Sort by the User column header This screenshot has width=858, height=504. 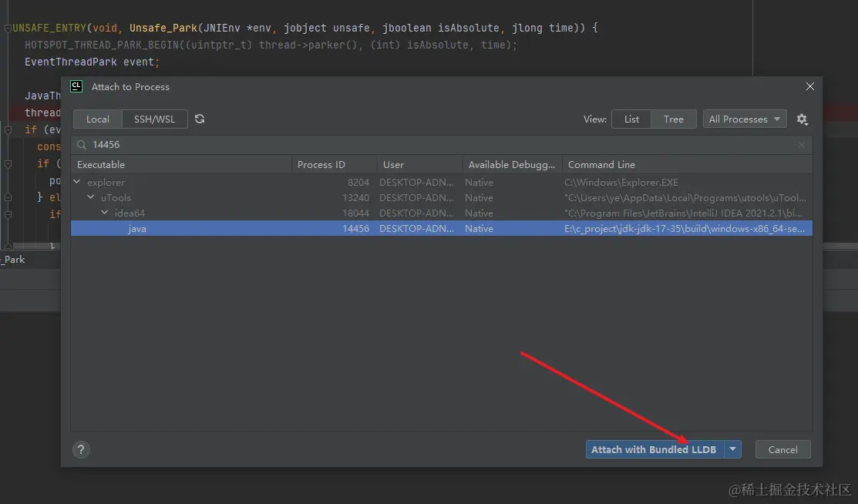[419, 165]
